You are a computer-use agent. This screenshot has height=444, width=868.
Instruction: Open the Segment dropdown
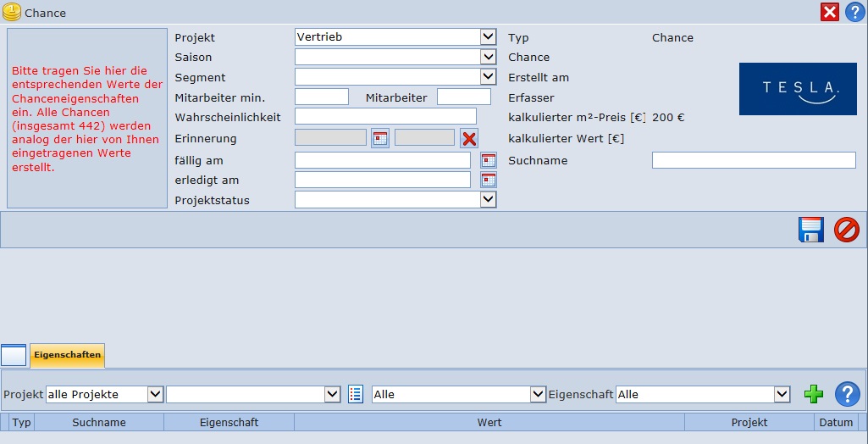coord(488,76)
